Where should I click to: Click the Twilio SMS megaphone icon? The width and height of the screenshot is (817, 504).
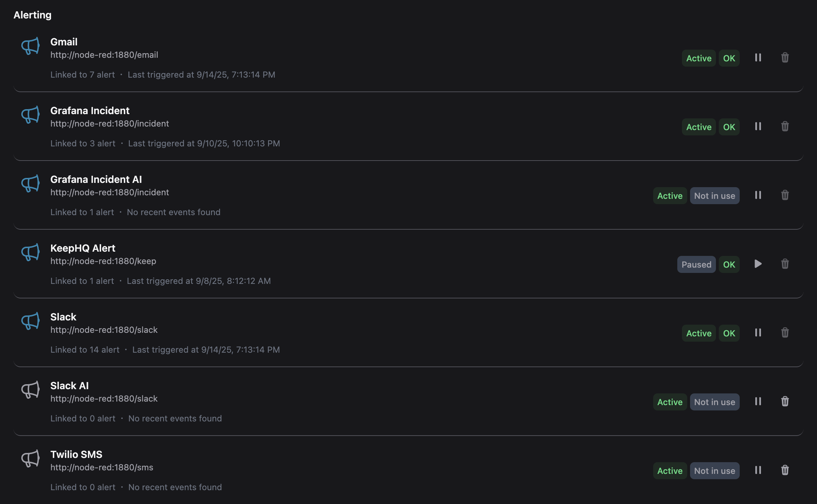coord(30,459)
